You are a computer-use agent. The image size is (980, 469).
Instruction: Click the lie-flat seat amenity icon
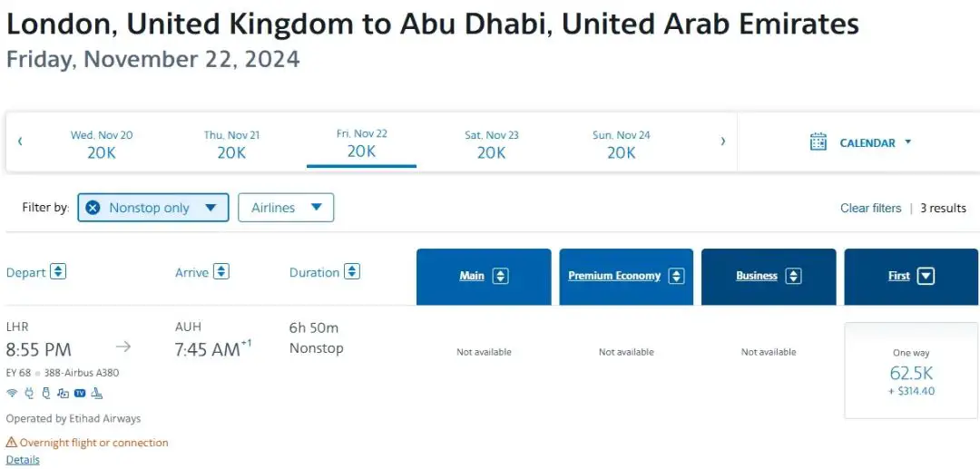point(97,393)
